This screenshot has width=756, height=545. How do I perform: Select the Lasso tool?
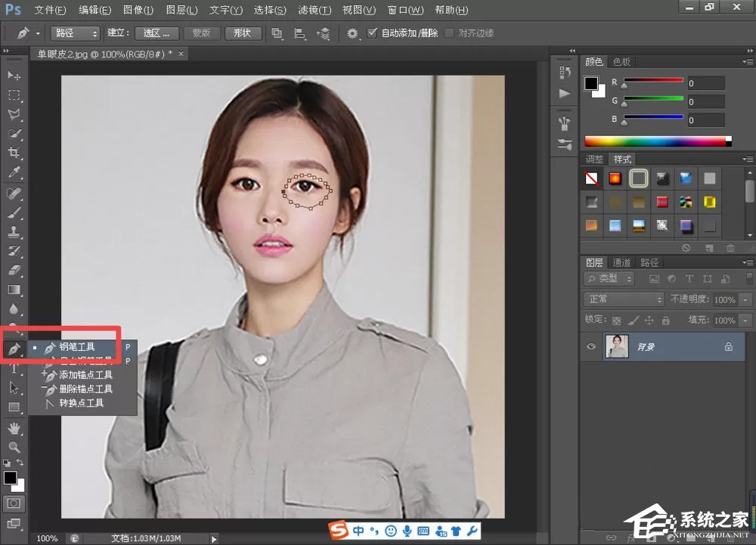14,114
